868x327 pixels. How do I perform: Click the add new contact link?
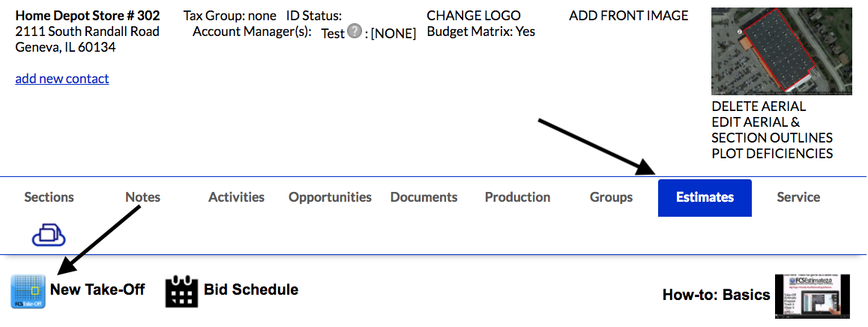(62, 79)
